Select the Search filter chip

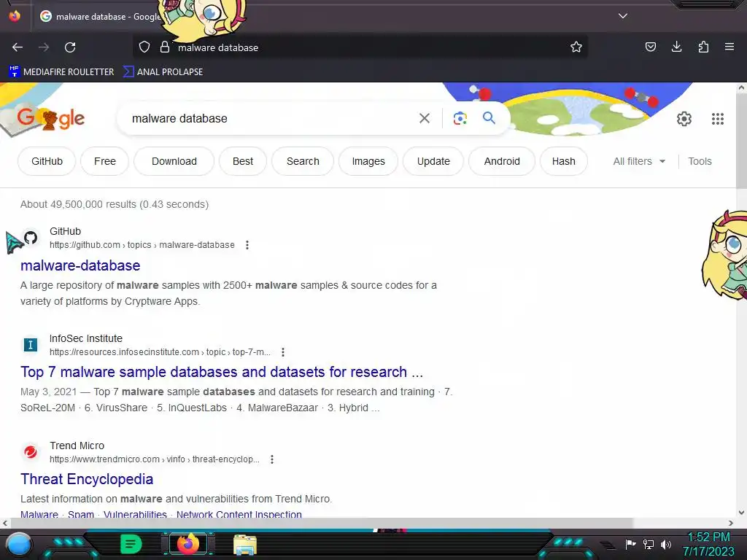click(x=303, y=161)
